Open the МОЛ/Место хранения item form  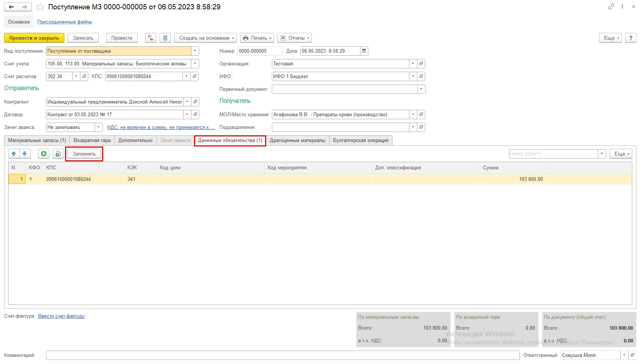[x=421, y=114]
